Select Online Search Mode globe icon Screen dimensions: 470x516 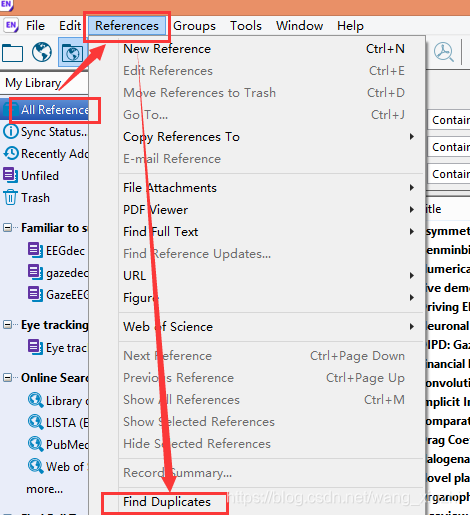(42, 52)
